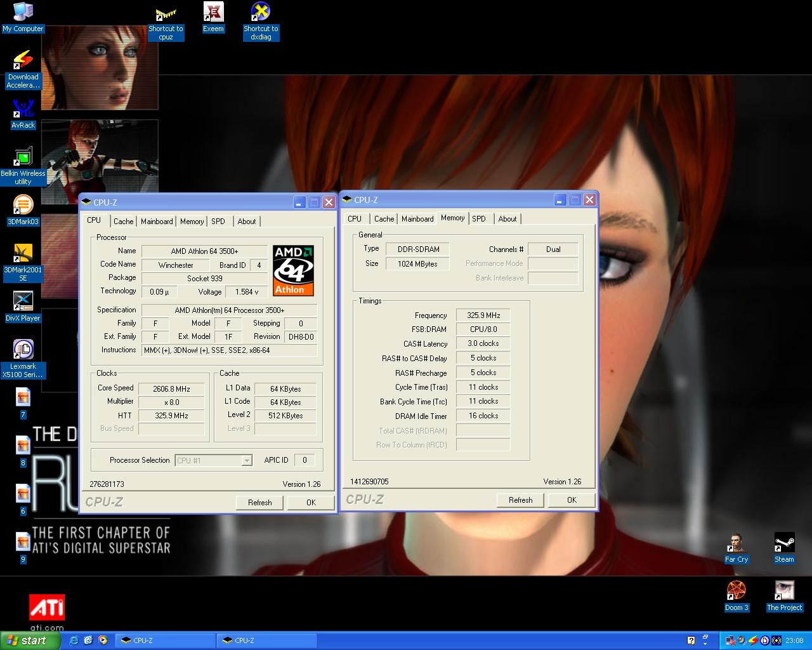The image size is (812, 650).
Task: Select the Download Accelerator desktop icon
Action: (x=23, y=70)
